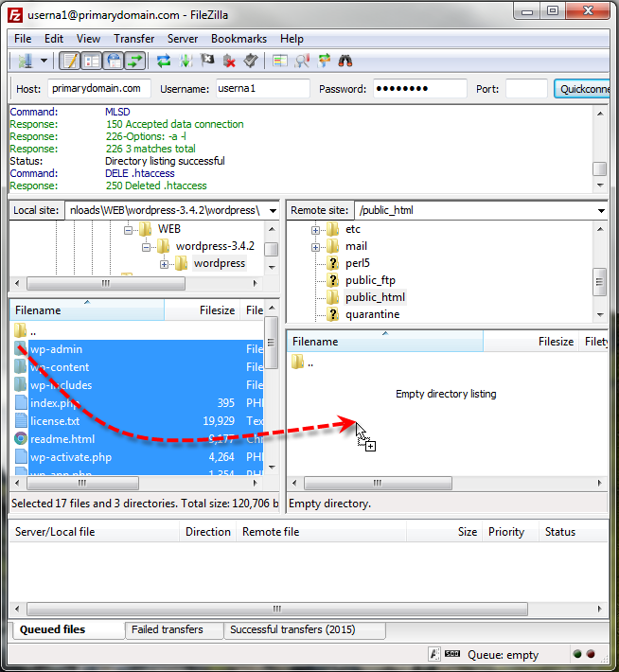Open the Site Manager dropdown arrow
619x672 pixels.
click(x=44, y=61)
